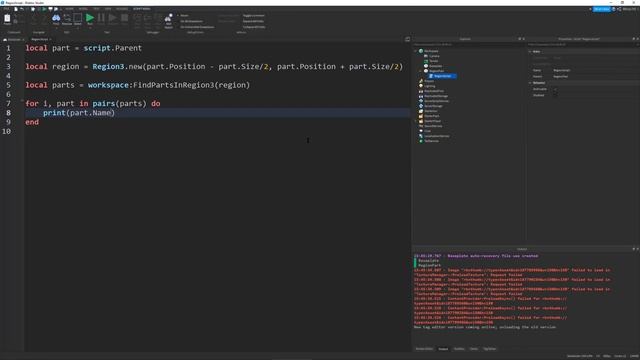
Task: Select SoundService in Explorer
Action: tap(433, 126)
